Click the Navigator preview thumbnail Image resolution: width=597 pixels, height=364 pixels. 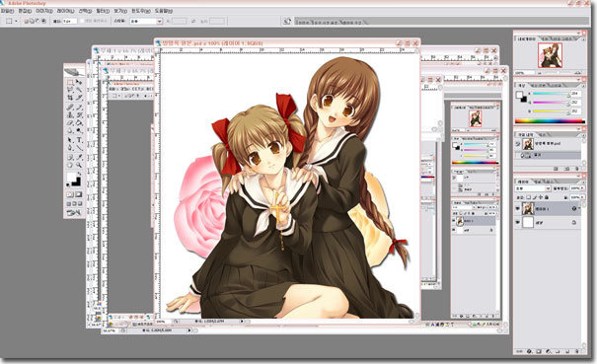coord(550,55)
